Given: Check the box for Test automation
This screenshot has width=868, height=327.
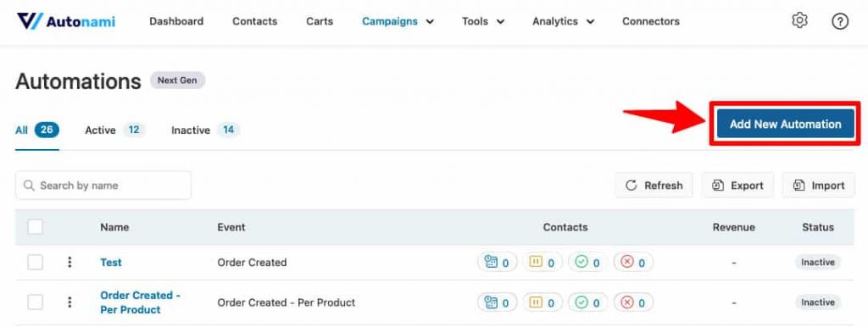Looking at the screenshot, I should click(x=36, y=263).
